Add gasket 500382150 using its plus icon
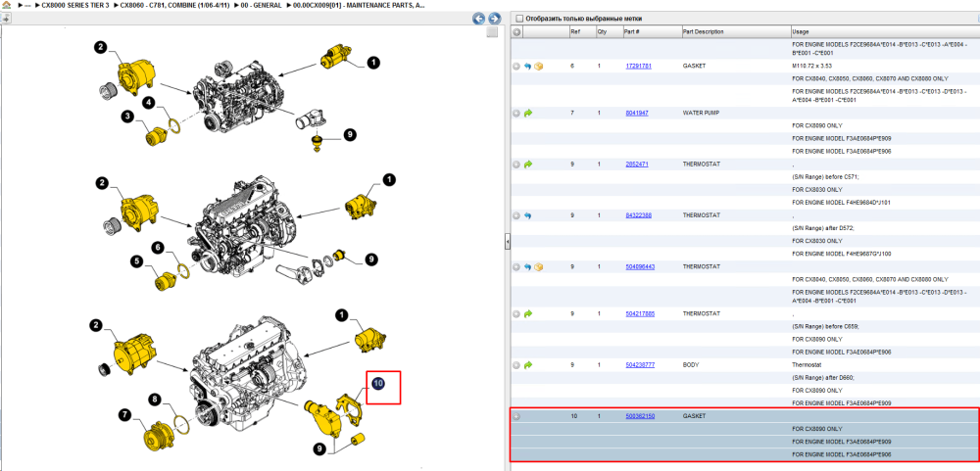Viewport: 980px width, 471px height. (x=516, y=416)
